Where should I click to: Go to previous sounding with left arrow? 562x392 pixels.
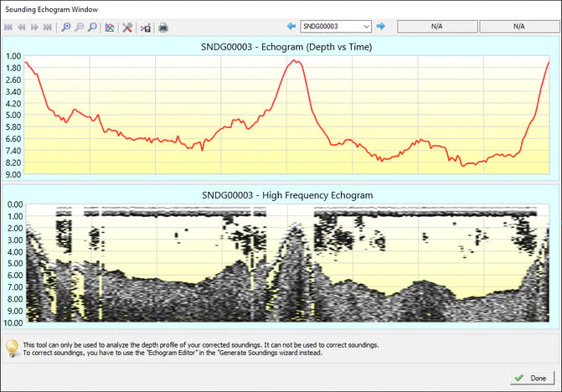click(x=291, y=26)
